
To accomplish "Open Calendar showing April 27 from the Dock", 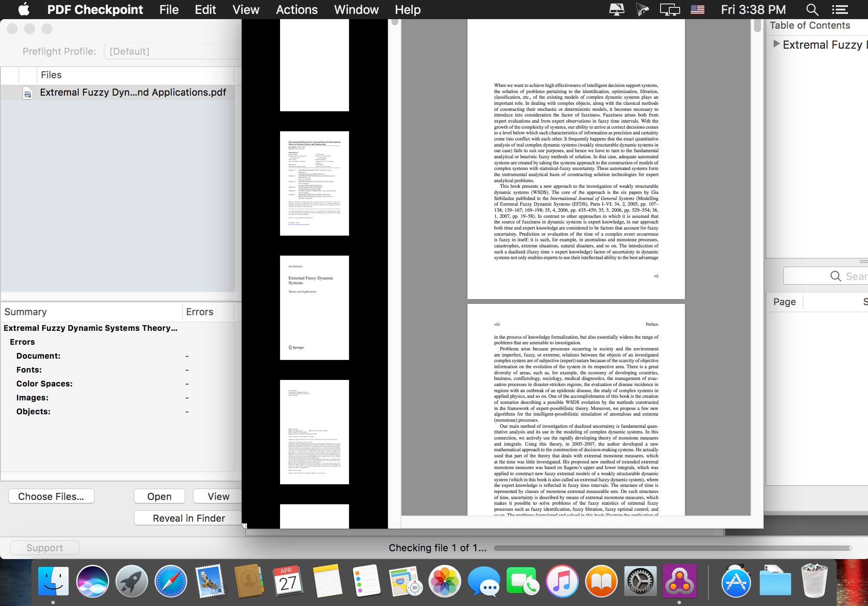I will click(x=288, y=581).
